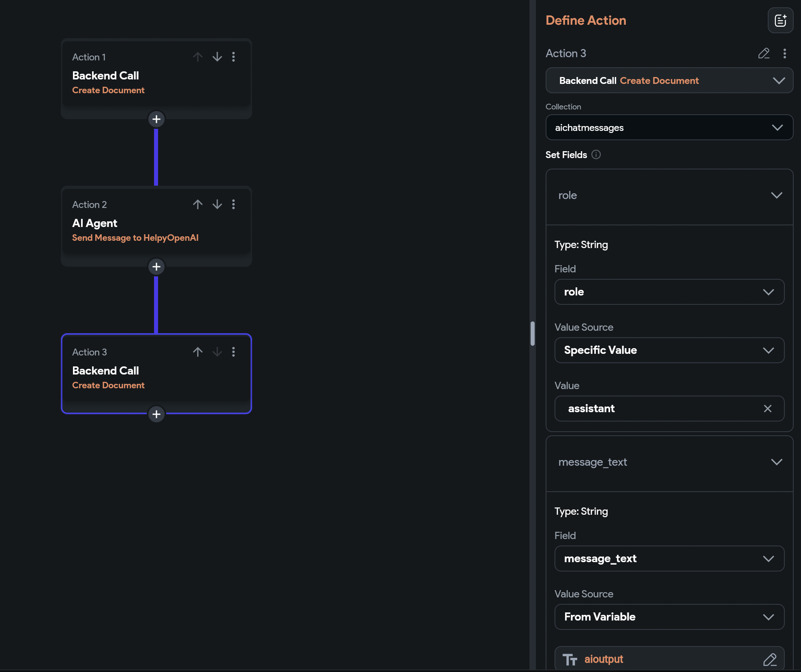Open the Specific Value source dropdown
Viewport: 801px width, 672px height.
pyautogui.click(x=669, y=350)
